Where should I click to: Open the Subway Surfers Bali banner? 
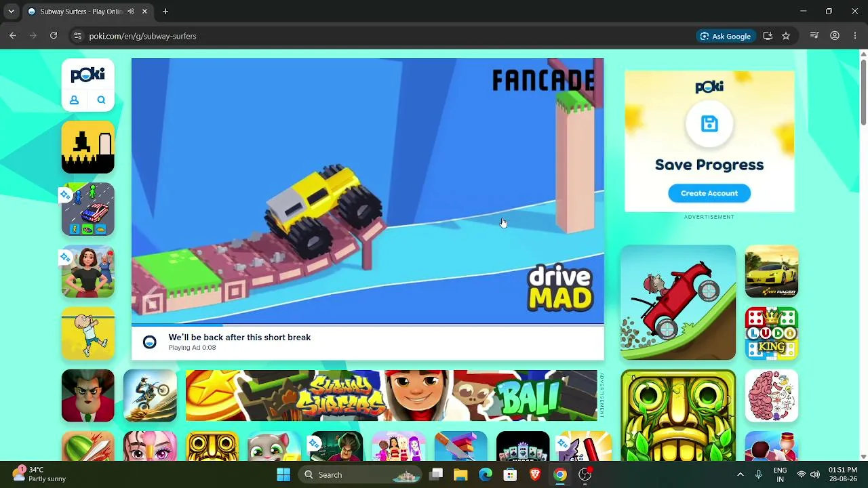click(391, 396)
